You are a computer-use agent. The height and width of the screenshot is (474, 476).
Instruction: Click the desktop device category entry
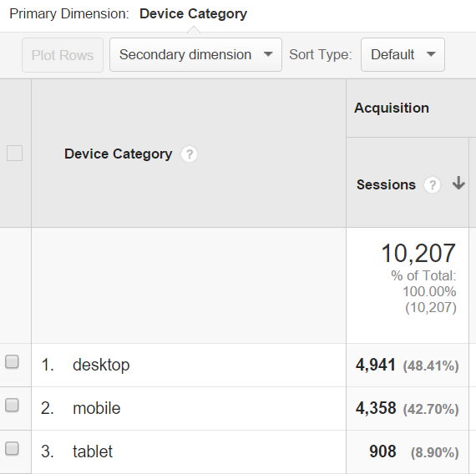point(101,365)
